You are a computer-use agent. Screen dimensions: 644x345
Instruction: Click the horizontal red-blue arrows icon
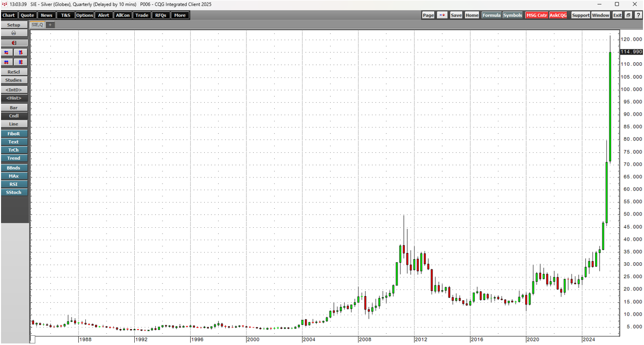click(x=7, y=52)
